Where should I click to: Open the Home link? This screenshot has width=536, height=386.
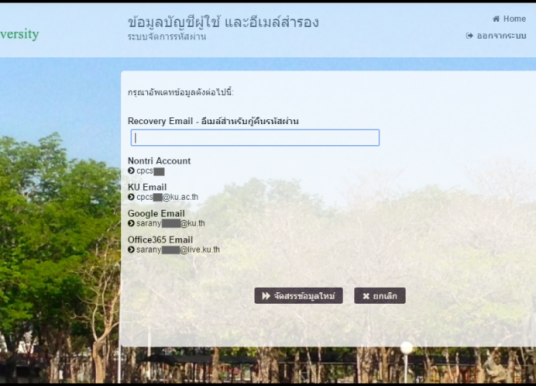[x=509, y=19]
